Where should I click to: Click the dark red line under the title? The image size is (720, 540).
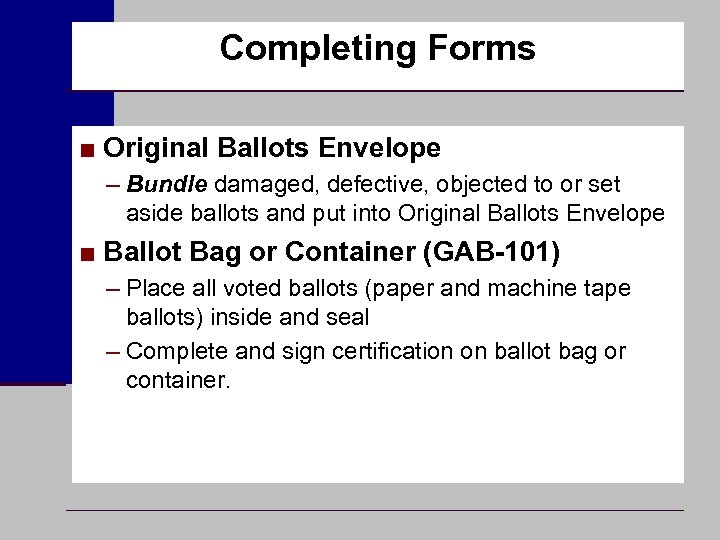coord(377,92)
